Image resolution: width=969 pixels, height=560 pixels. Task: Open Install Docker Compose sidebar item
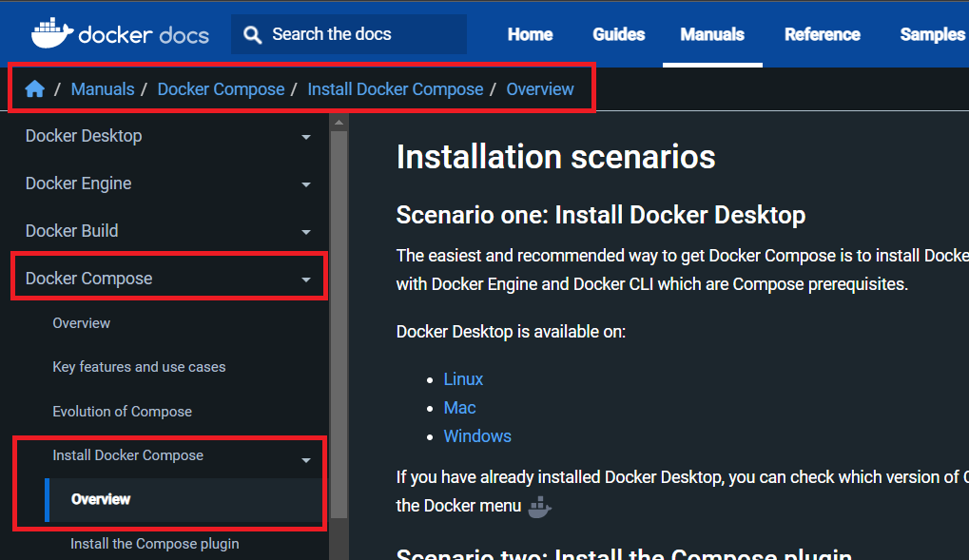tap(128, 455)
